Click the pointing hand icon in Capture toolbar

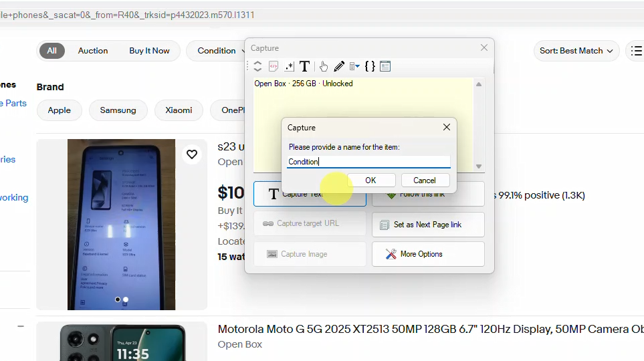324,66
